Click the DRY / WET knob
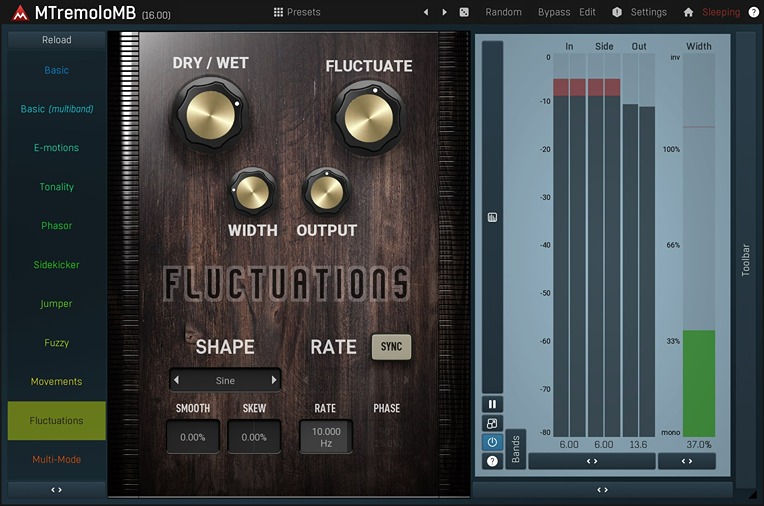Screen dimensions: 764x506 tap(208, 113)
